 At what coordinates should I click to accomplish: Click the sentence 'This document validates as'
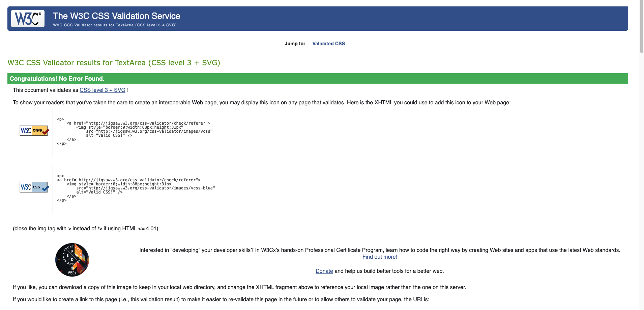point(46,90)
